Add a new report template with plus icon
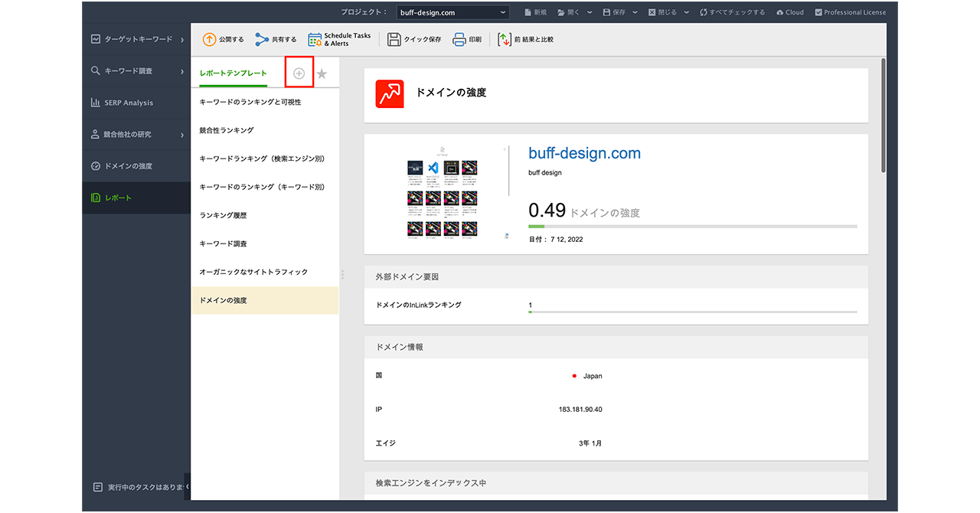 coord(299,74)
